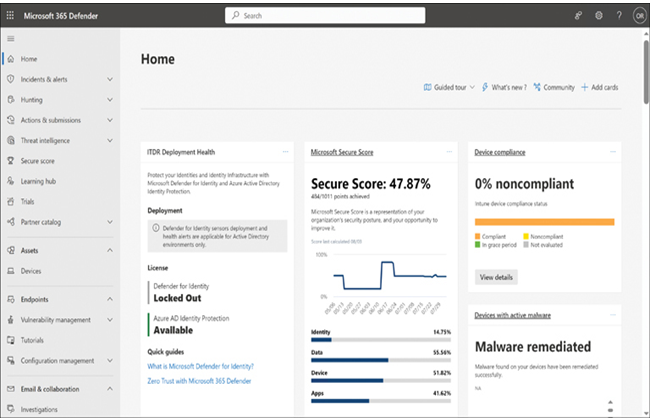Expand Partner catalog chevron
Screen dimensions: 652x420
[110, 222]
